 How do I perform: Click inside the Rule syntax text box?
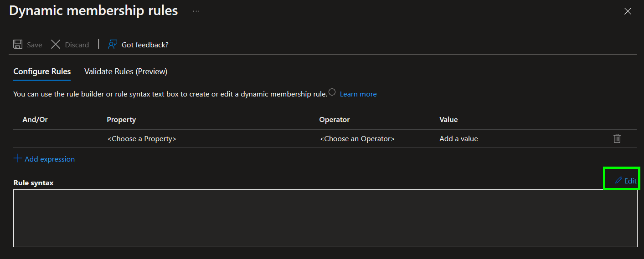tap(325, 218)
